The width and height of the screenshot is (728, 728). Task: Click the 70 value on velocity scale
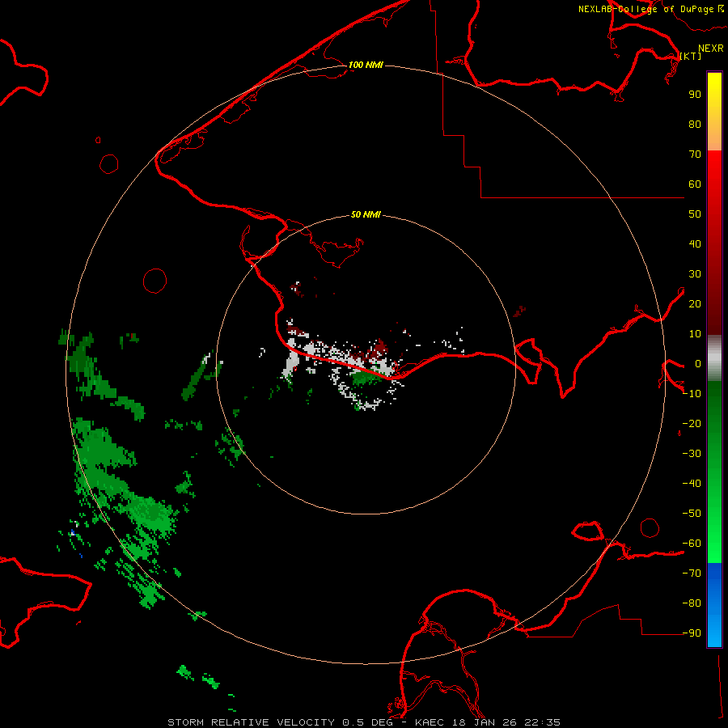[695, 154]
